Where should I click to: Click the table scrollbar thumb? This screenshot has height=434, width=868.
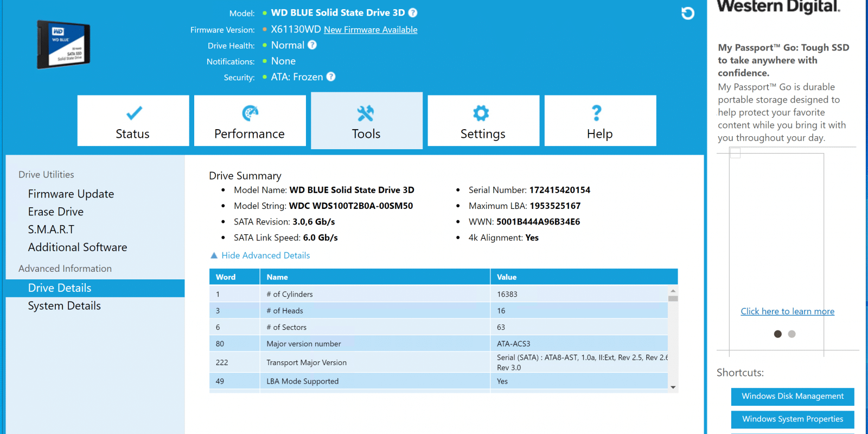(x=673, y=298)
